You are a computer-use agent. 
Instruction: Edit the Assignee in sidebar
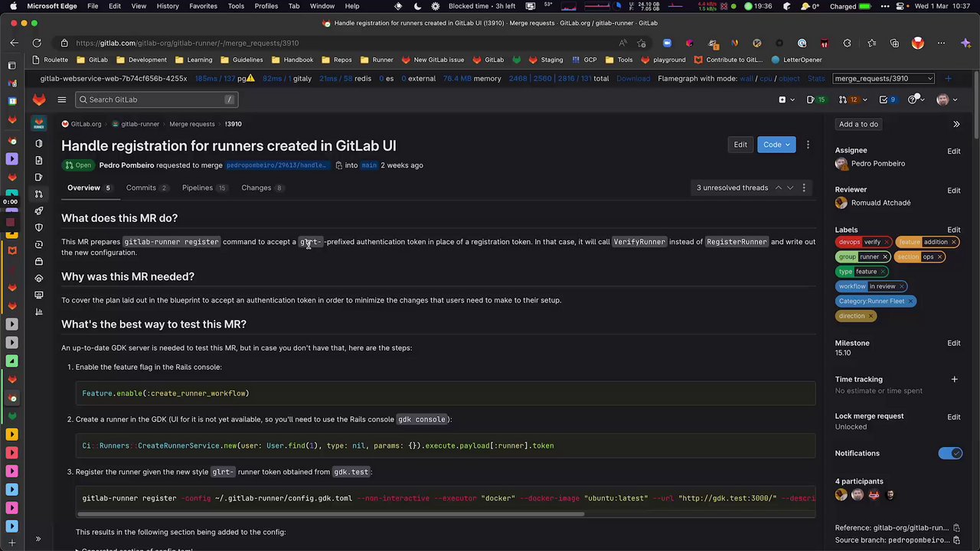point(954,151)
